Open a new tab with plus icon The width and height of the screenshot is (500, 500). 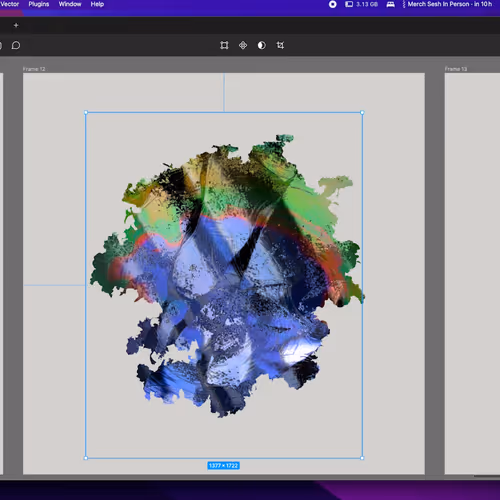(16, 25)
